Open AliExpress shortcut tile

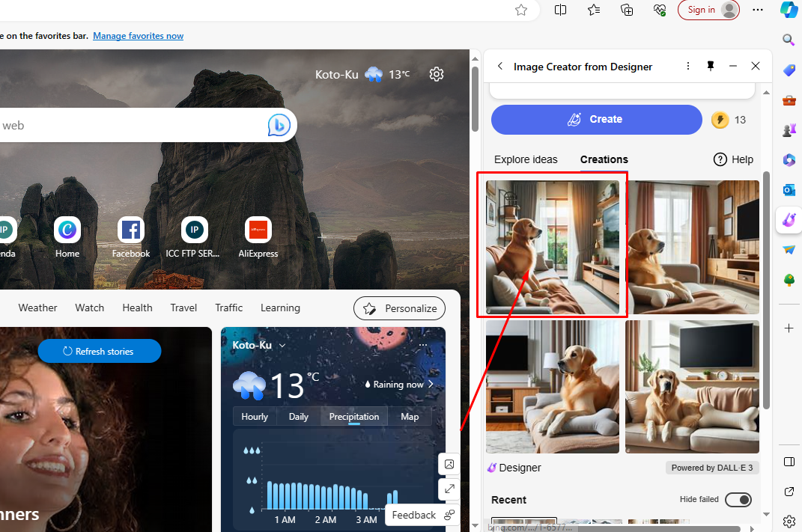(x=258, y=238)
